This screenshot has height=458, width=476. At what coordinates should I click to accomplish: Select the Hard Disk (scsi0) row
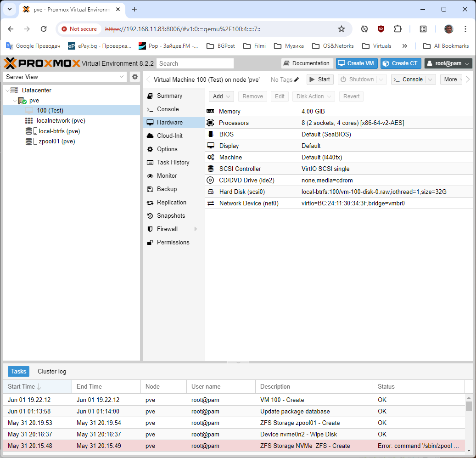coord(339,192)
